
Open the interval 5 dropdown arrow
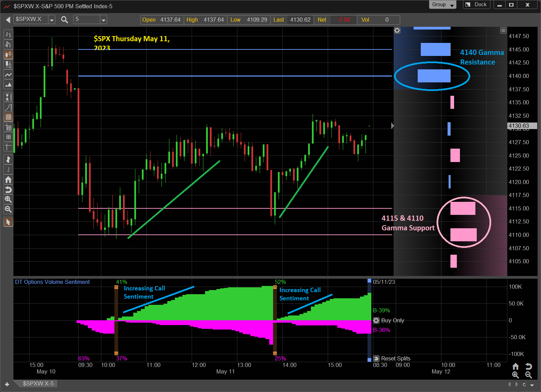pyautogui.click(x=103, y=20)
